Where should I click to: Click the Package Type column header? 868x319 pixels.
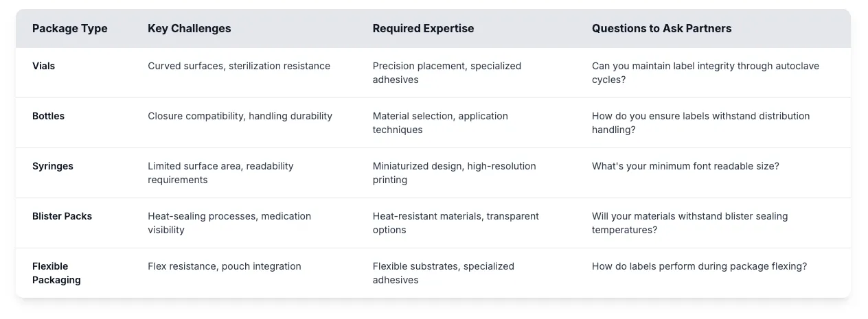click(x=70, y=29)
